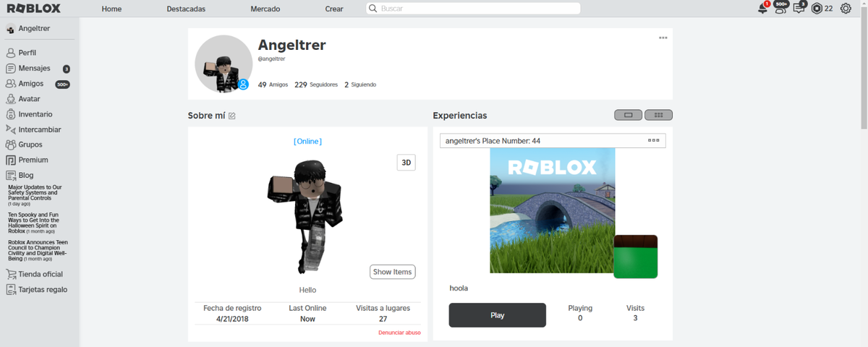The width and height of the screenshot is (868, 347).
Task: Open the three-squares menu on place card
Action: [x=653, y=140]
